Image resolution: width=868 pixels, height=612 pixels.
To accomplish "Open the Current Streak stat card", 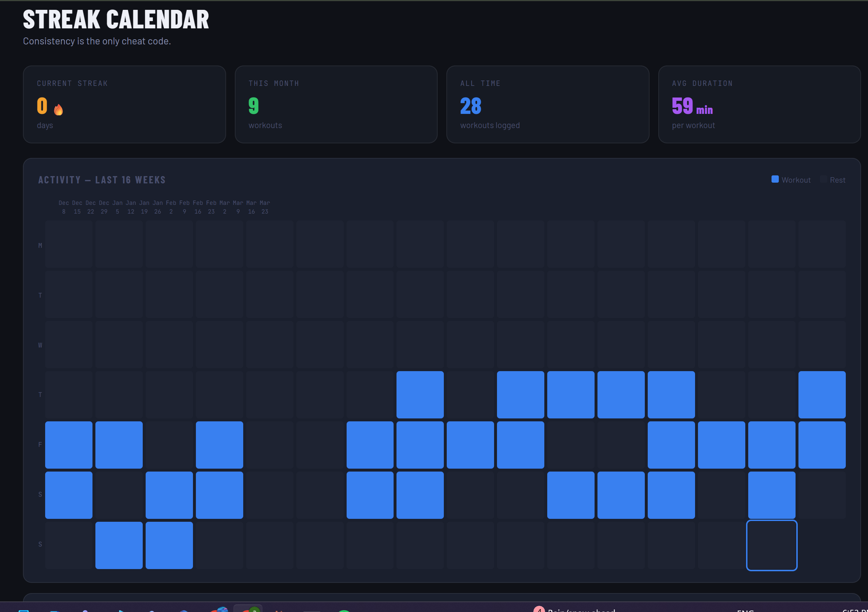I will tap(125, 104).
